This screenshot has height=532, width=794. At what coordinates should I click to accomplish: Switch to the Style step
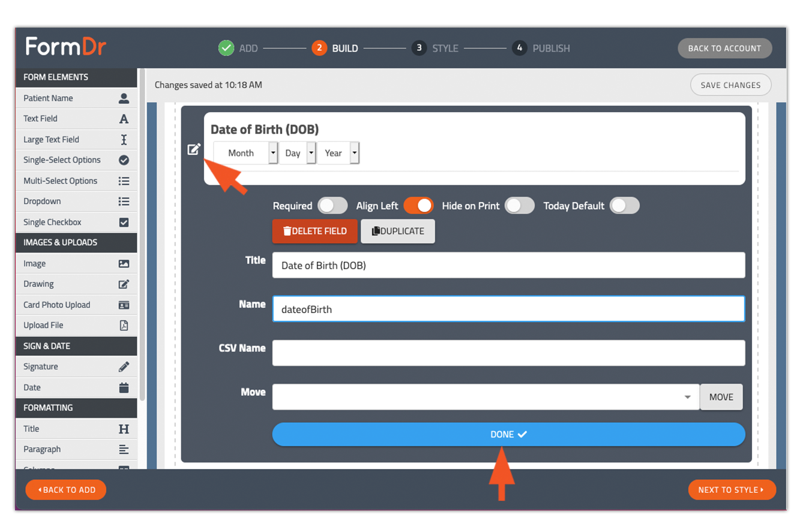445,48
